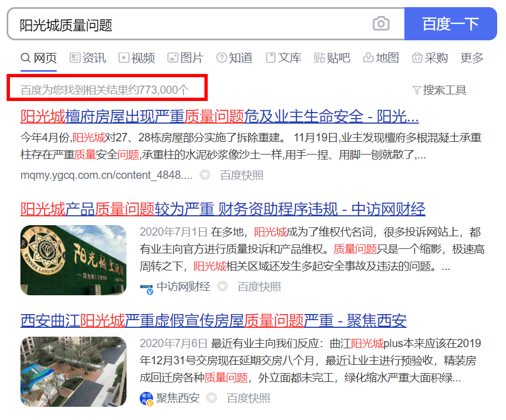Expand the 更多 menu

coord(472,58)
